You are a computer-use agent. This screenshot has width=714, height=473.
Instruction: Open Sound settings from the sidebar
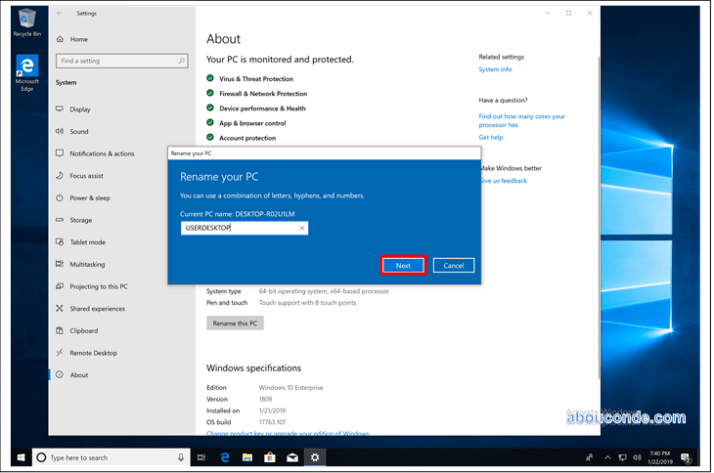(x=79, y=131)
